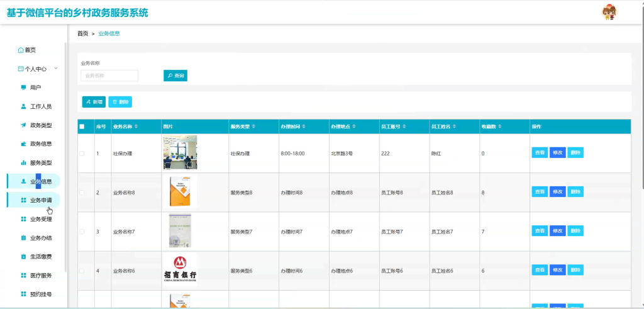
Task: Check the checkbox for row 社保办理
Action: (82, 154)
